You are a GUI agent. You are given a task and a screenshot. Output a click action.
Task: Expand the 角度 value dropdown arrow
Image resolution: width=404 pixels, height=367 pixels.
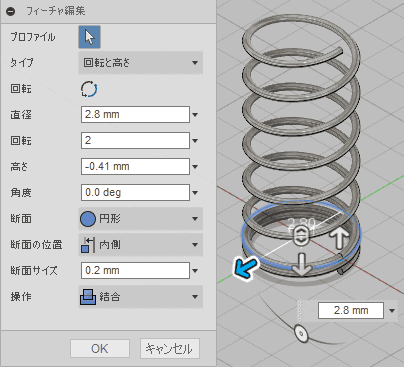tap(195, 193)
